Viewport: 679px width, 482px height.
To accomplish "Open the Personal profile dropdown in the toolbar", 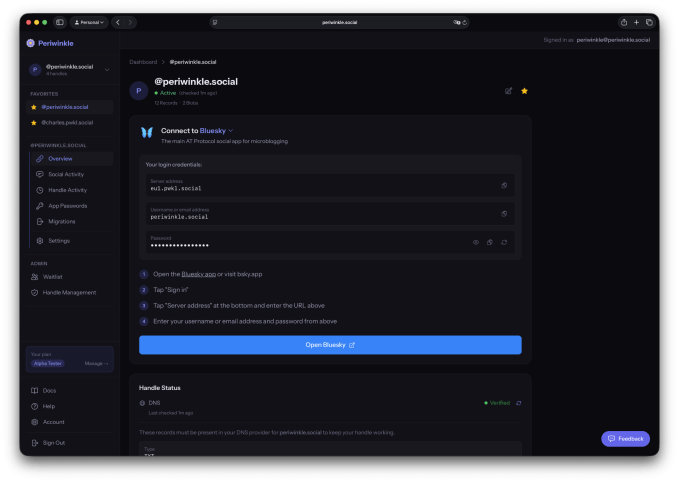I will point(89,21).
